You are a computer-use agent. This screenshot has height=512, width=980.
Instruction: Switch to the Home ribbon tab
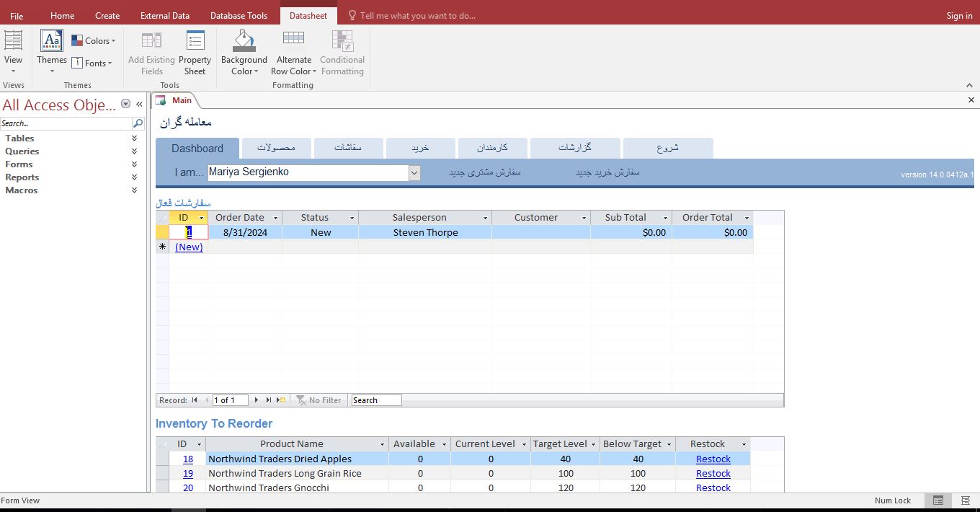pyautogui.click(x=62, y=15)
